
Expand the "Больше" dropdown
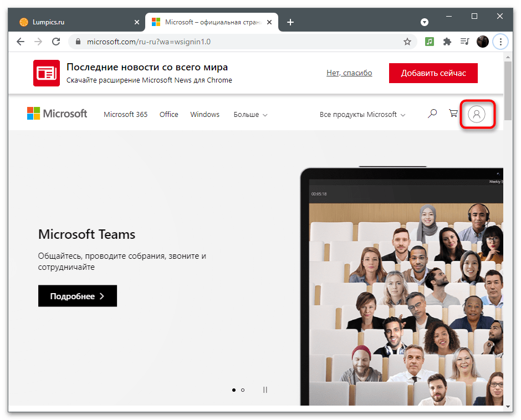250,114
